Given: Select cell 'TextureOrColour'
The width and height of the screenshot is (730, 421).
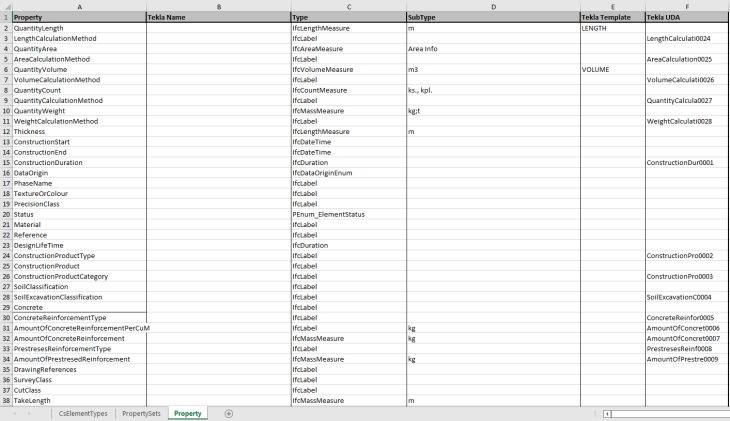Looking at the screenshot, I should [79, 193].
